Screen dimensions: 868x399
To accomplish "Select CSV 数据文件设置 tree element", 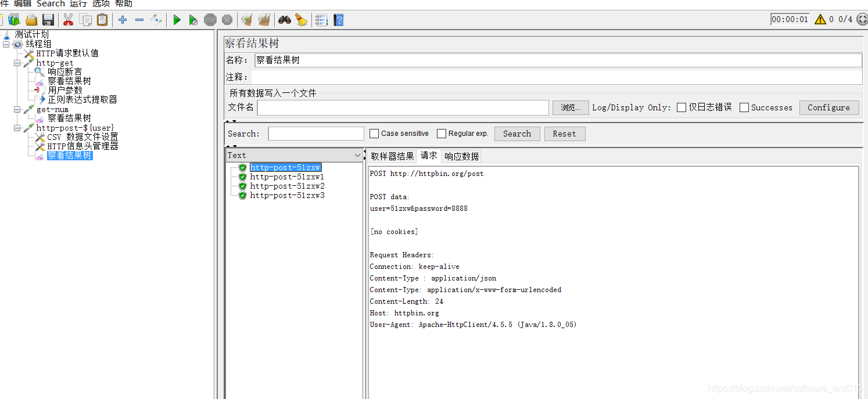I will (83, 137).
